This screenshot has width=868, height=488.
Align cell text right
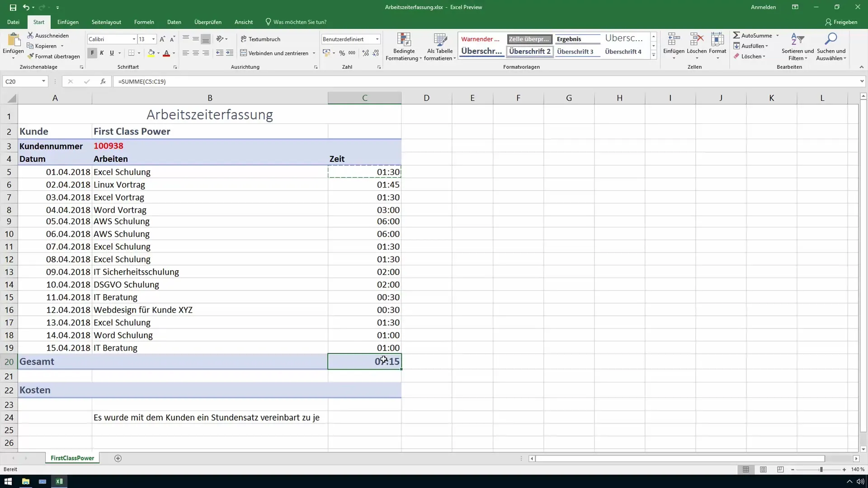pos(206,53)
